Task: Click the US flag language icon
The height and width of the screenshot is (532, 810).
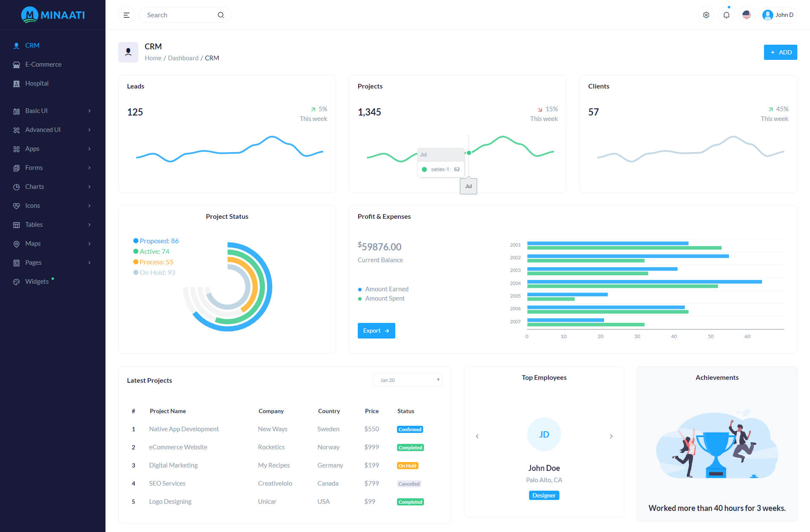Action: [x=747, y=15]
